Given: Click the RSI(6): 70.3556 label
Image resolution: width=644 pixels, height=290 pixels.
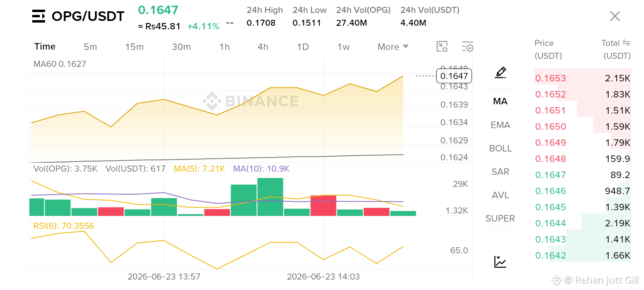Looking at the screenshot, I should [64, 226].
